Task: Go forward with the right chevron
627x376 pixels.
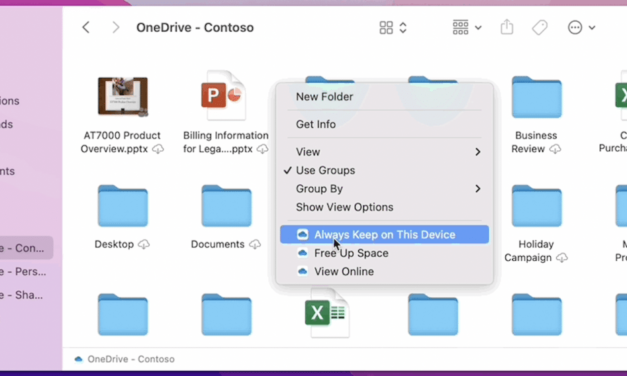Action: pyautogui.click(x=116, y=28)
